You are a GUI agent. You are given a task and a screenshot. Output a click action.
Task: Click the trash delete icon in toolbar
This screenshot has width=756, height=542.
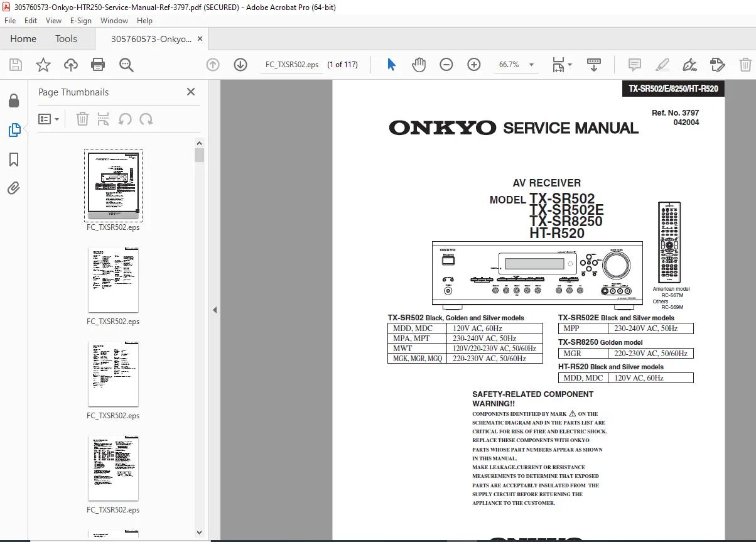pyautogui.click(x=745, y=65)
